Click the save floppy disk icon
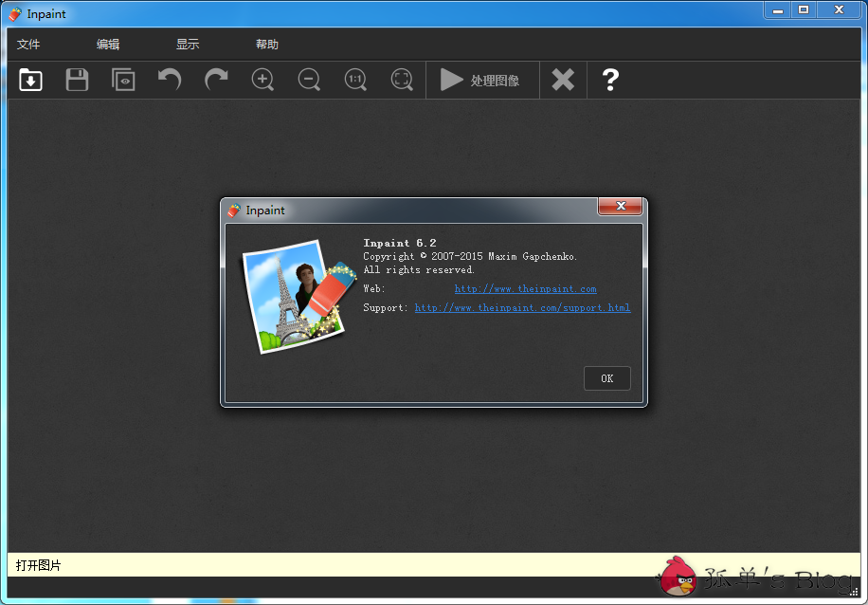The width and height of the screenshot is (868, 605). pos(77,80)
